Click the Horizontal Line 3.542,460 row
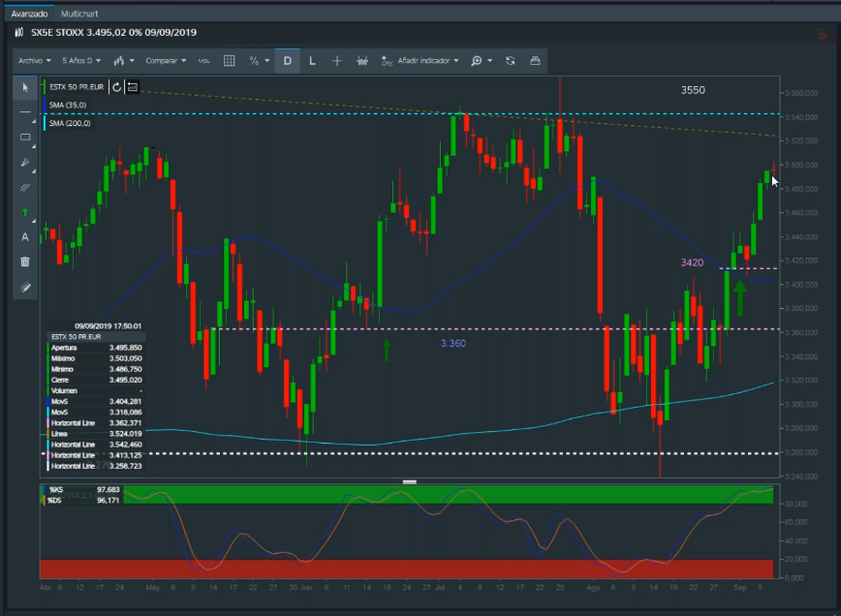The image size is (841, 616). tap(96, 445)
